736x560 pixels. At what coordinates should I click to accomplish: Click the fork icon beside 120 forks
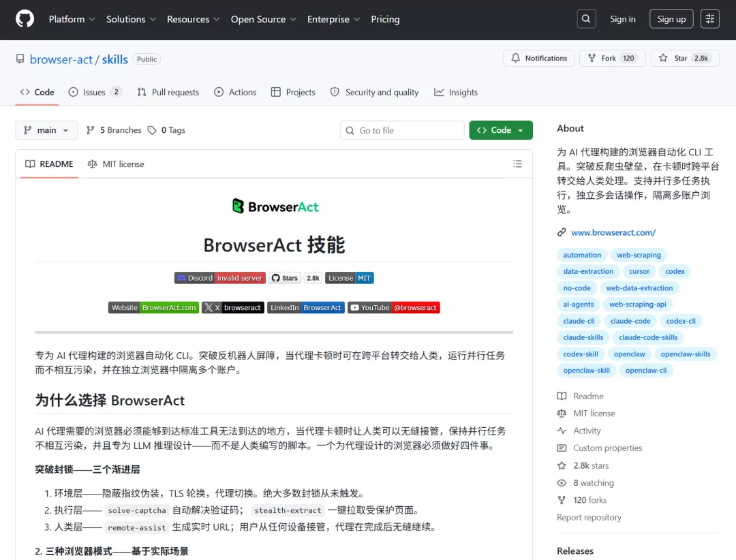click(562, 500)
